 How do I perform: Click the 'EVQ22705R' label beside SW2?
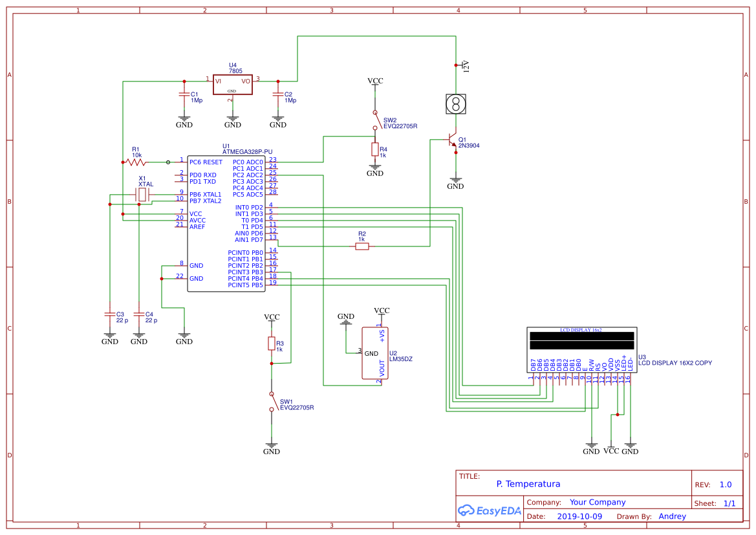(401, 126)
